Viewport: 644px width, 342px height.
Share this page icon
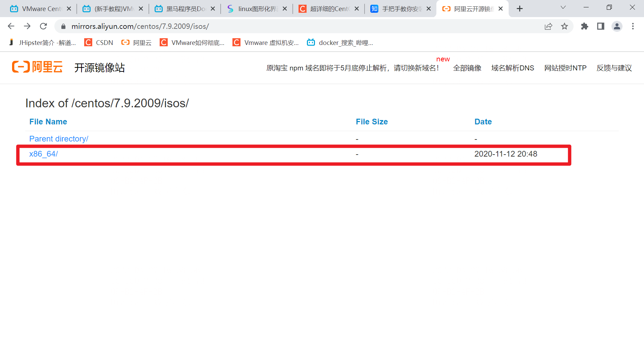pyautogui.click(x=548, y=26)
